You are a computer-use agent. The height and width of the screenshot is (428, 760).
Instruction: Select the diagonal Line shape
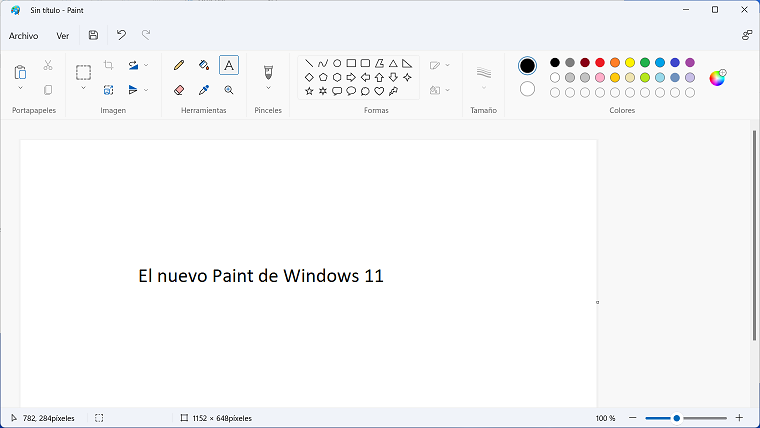(x=309, y=63)
